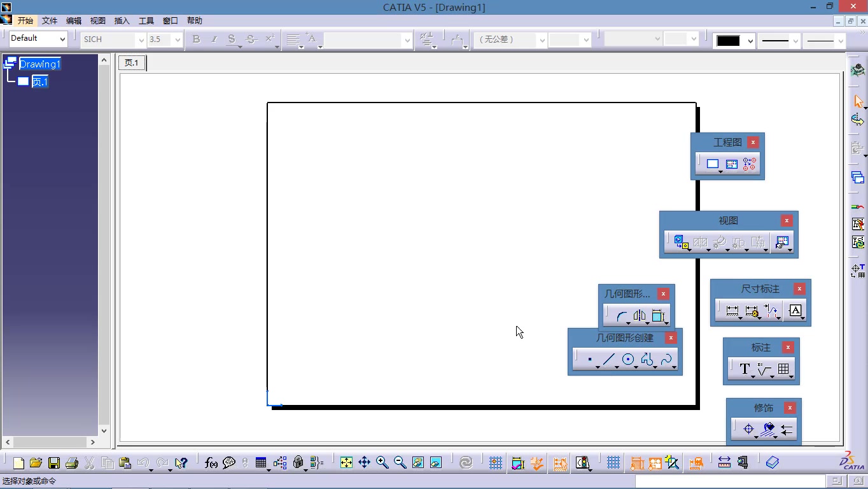Open the 文件 menu
Viewport: 868px width, 489px height.
click(x=50, y=20)
